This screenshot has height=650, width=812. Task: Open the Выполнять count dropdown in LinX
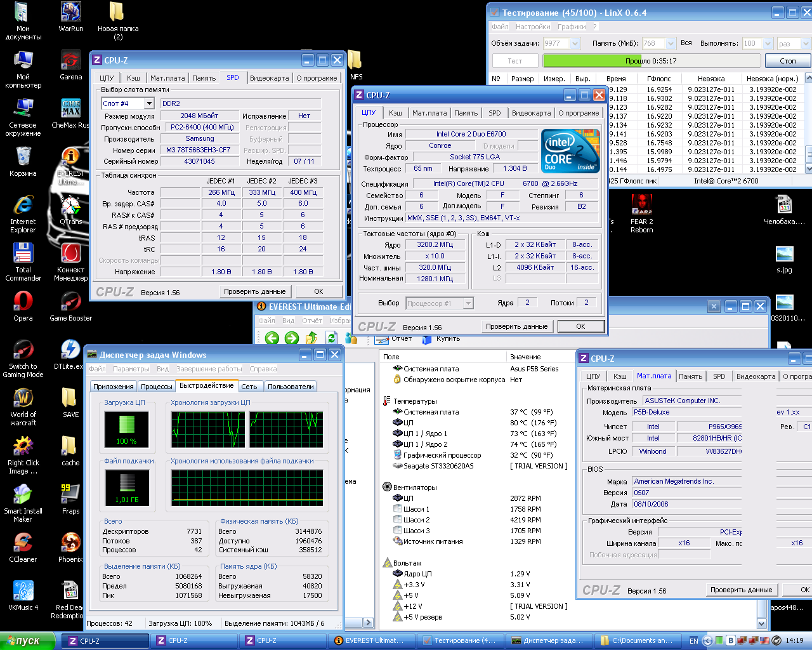click(x=768, y=43)
